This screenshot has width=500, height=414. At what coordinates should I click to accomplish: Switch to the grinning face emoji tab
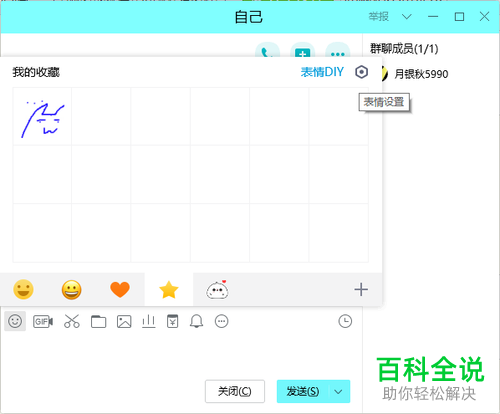(72, 289)
